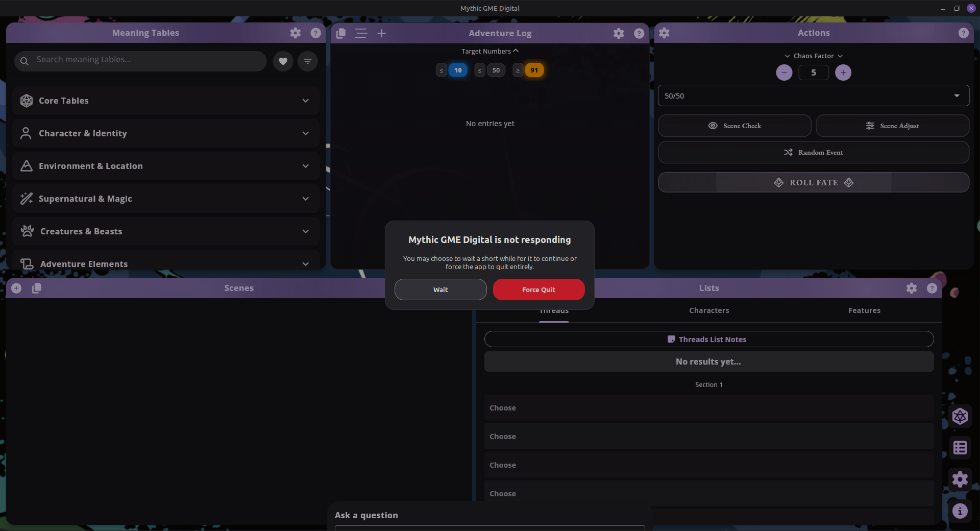Open Adventure Log help icon
Screen dimensions: 980x531
click(x=639, y=33)
